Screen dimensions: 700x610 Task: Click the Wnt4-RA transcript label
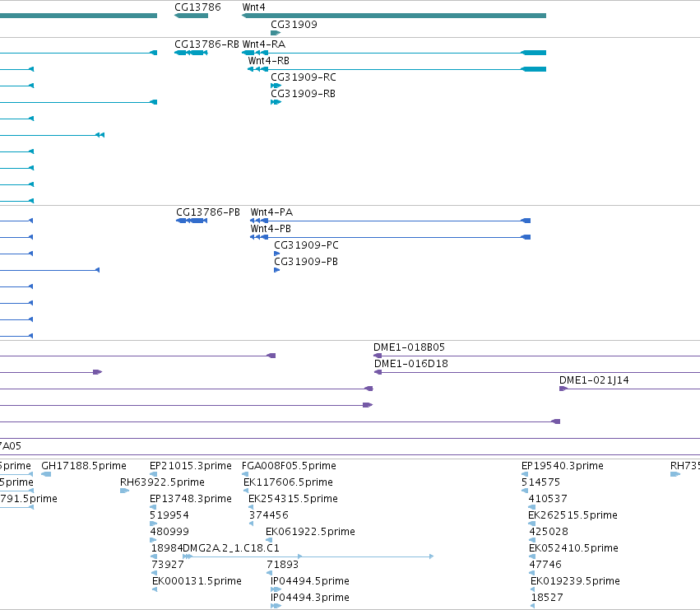pos(264,44)
